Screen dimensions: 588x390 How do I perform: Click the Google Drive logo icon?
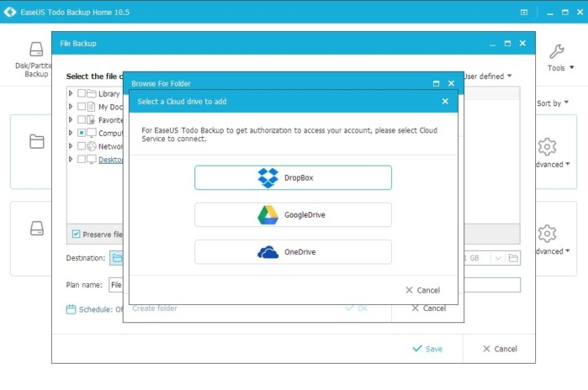click(x=268, y=215)
